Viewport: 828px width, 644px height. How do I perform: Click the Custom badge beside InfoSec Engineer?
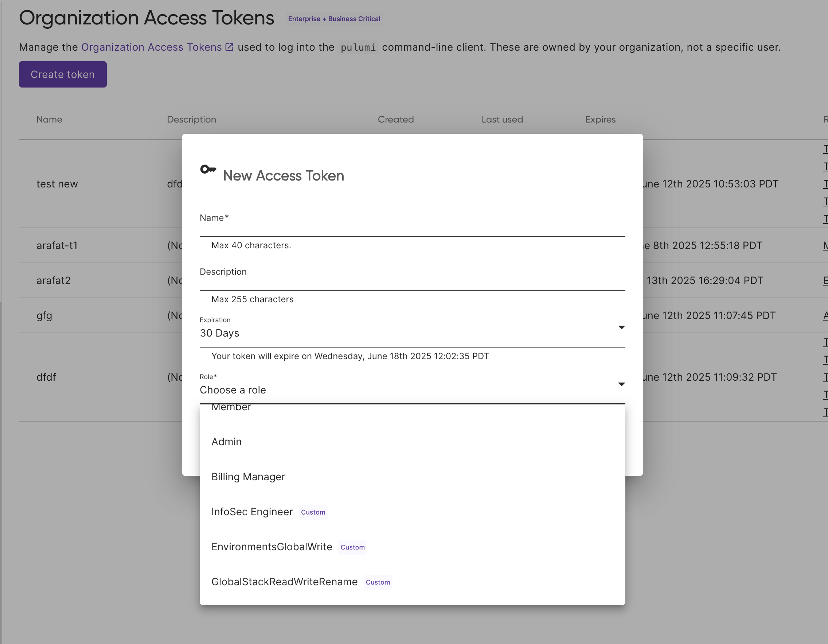[313, 512]
